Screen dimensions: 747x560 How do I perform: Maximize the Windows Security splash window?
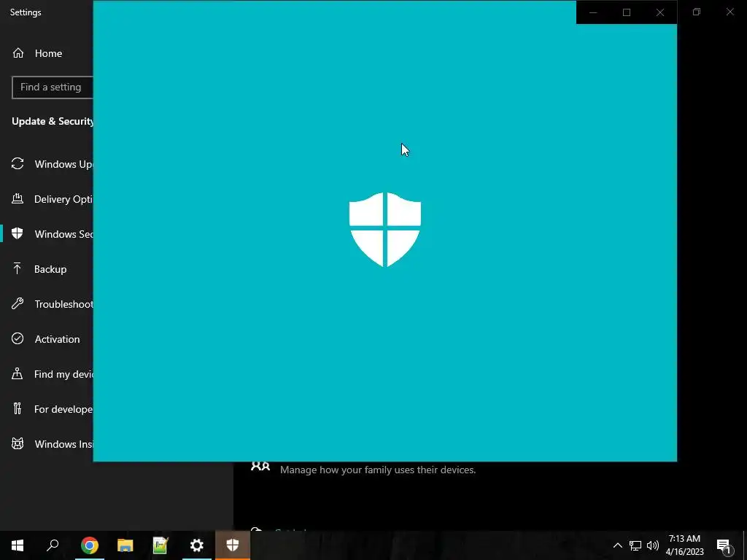[627, 12]
